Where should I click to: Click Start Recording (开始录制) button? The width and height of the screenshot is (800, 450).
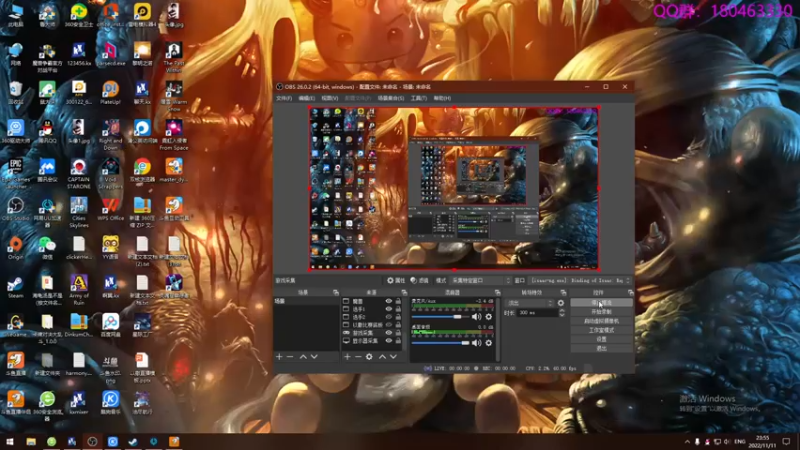click(602, 312)
